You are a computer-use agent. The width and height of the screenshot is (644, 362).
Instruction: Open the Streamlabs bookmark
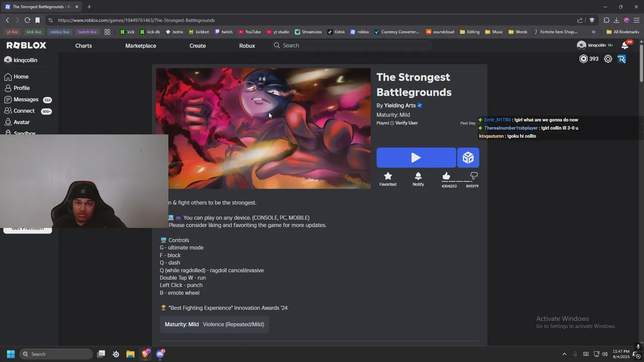tap(308, 32)
